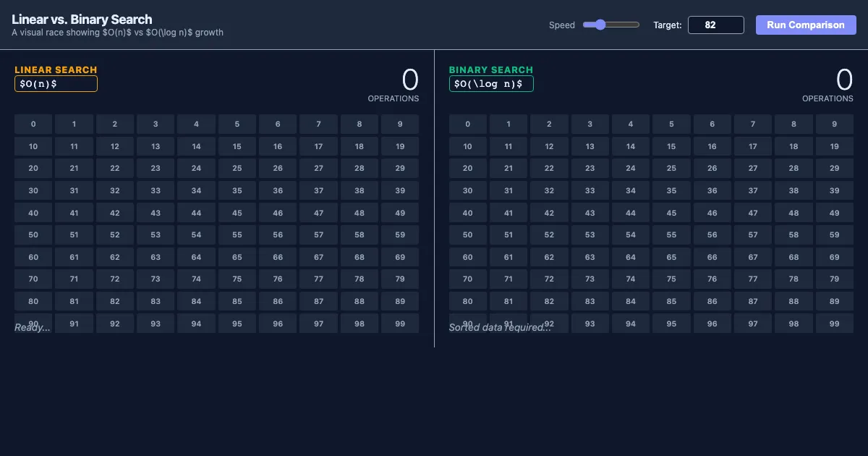Click the Sorted data required... status text
Viewport: 868px width, 456px height.
[x=500, y=328]
